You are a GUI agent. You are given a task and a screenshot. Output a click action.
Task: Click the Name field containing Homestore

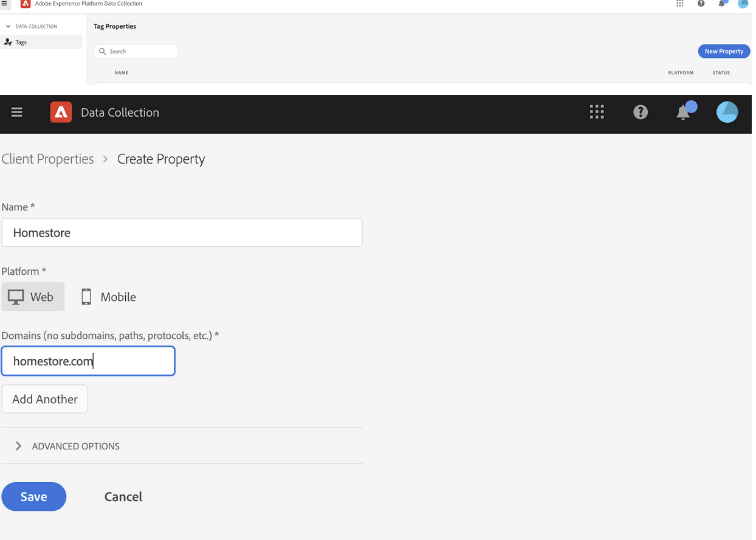[182, 232]
